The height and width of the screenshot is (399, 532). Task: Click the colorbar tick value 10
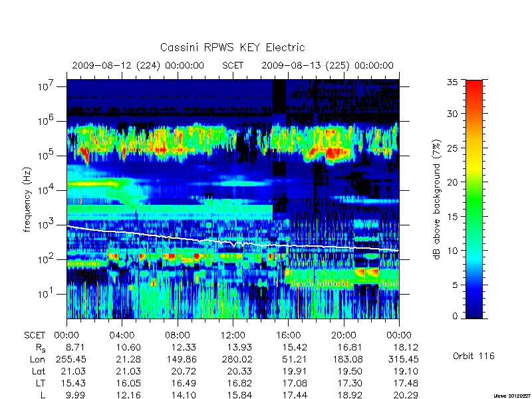[453, 251]
